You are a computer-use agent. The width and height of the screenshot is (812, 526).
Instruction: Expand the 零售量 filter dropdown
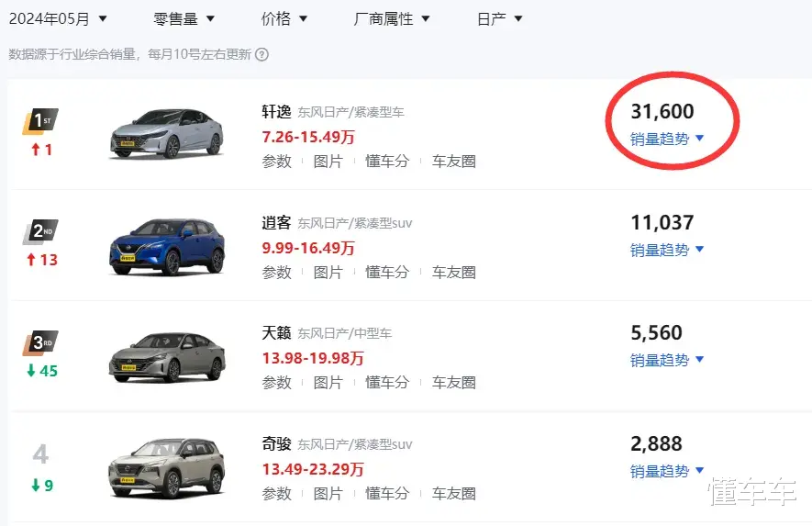click(x=184, y=19)
